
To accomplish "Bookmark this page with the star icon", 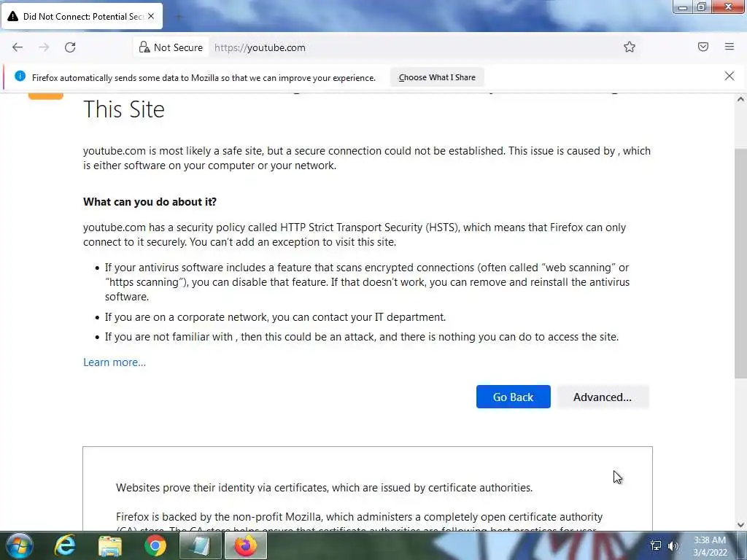I will point(630,47).
